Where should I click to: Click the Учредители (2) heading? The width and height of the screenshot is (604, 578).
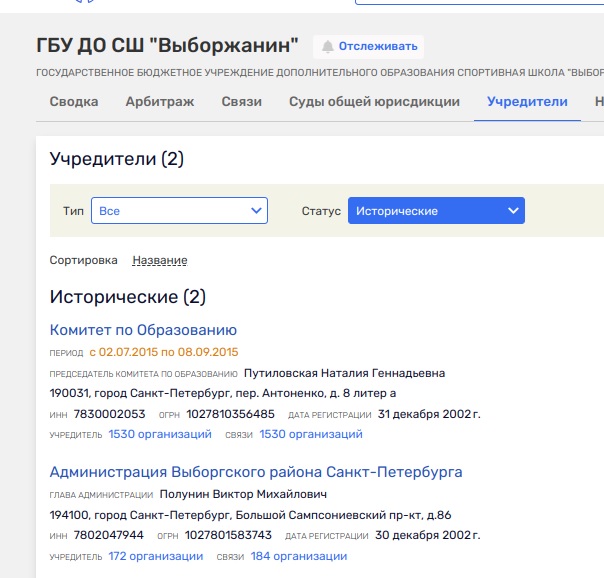coord(117,159)
